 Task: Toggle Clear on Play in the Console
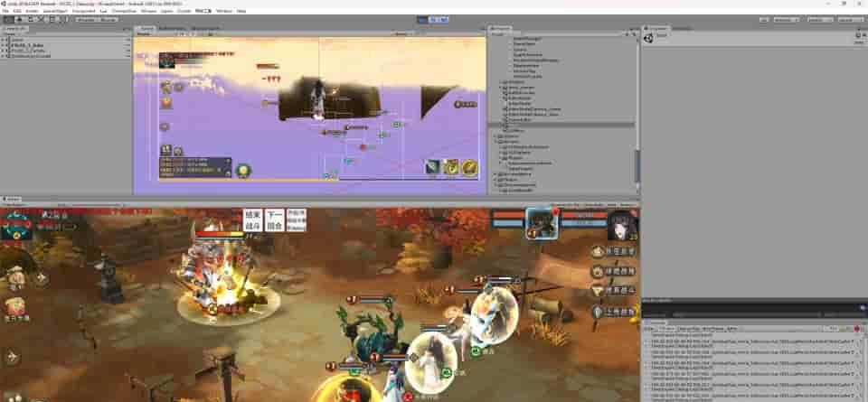click(x=689, y=329)
